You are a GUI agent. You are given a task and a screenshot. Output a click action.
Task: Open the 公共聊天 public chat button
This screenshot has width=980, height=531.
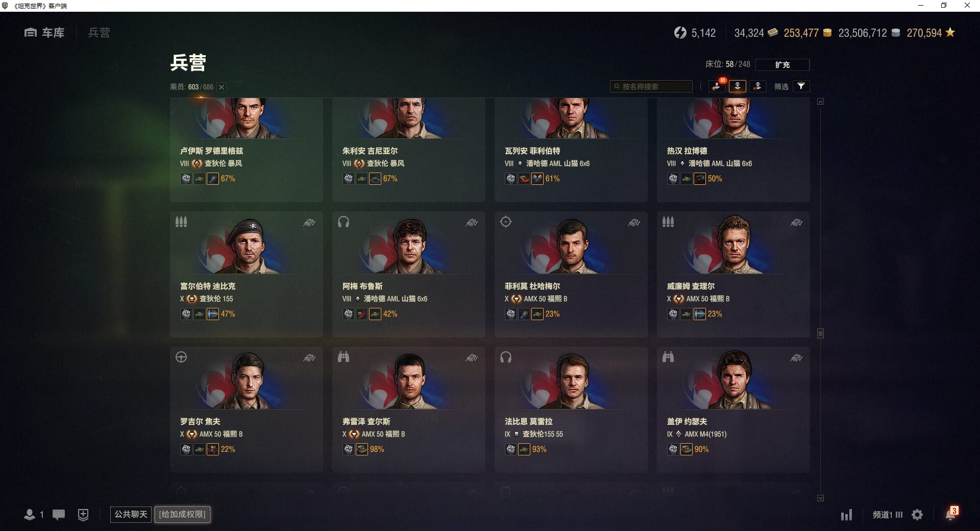pos(131,514)
